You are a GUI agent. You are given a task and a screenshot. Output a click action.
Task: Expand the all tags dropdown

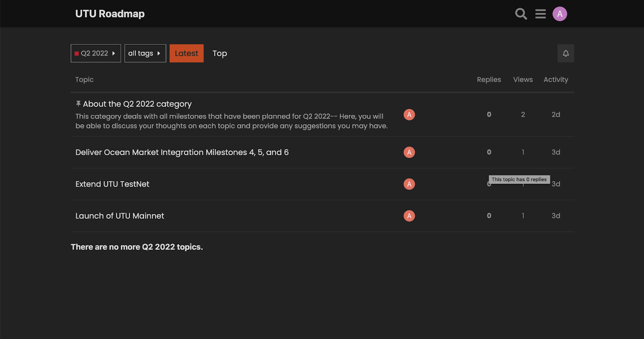tap(145, 53)
